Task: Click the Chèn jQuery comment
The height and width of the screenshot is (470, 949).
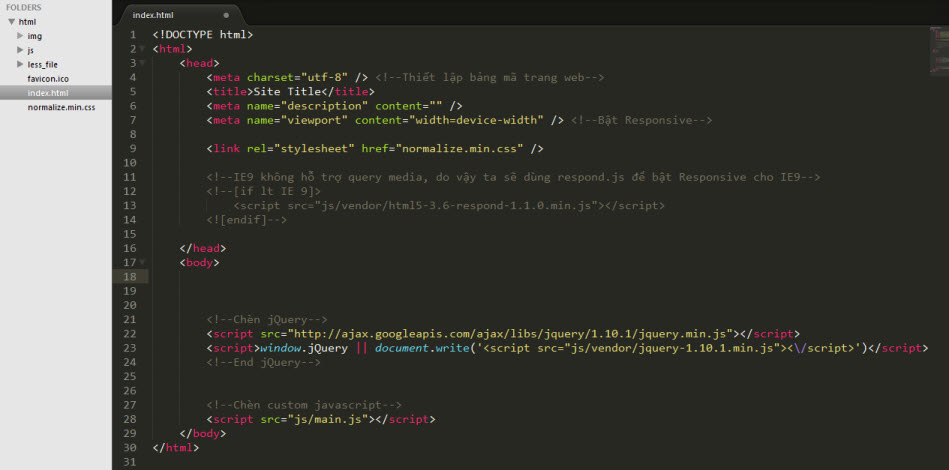Action: point(267,319)
